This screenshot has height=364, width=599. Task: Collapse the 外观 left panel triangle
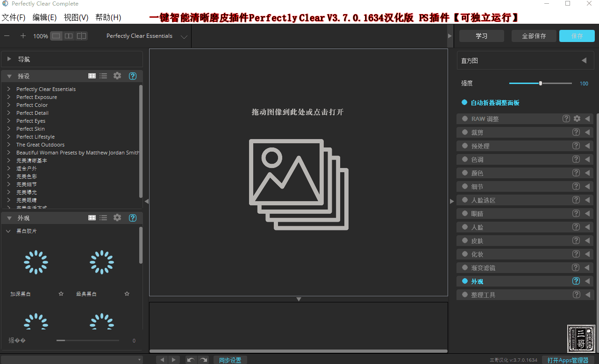click(9, 218)
